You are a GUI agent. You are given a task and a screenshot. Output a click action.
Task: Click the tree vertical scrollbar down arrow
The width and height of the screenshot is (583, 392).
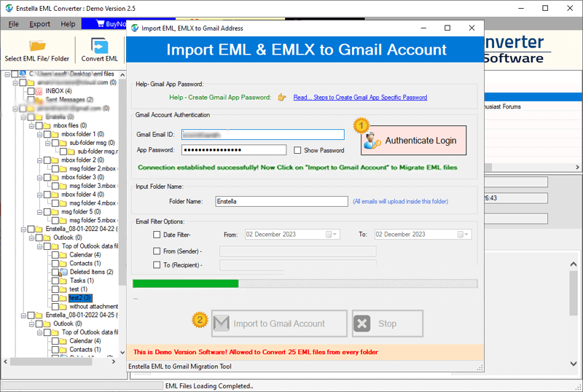tap(122, 352)
